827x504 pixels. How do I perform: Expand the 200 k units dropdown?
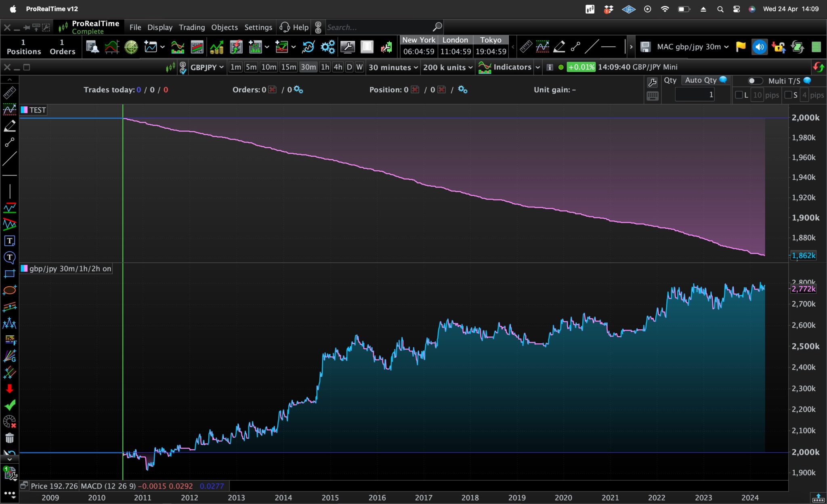point(447,67)
